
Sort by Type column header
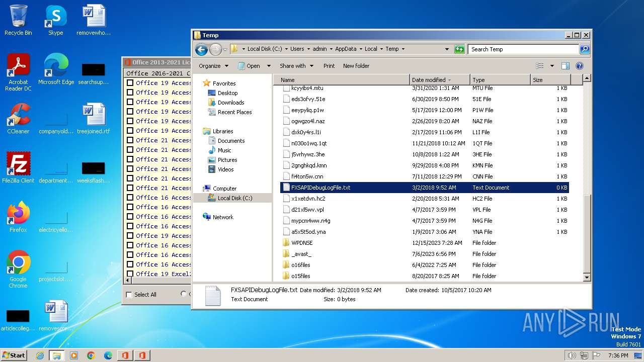[x=501, y=80]
